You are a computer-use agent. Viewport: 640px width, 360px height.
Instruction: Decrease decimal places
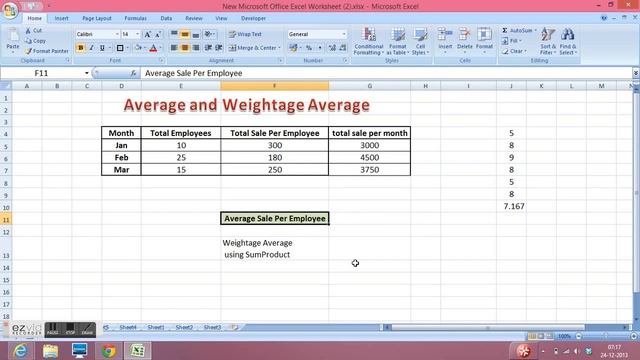click(x=342, y=48)
